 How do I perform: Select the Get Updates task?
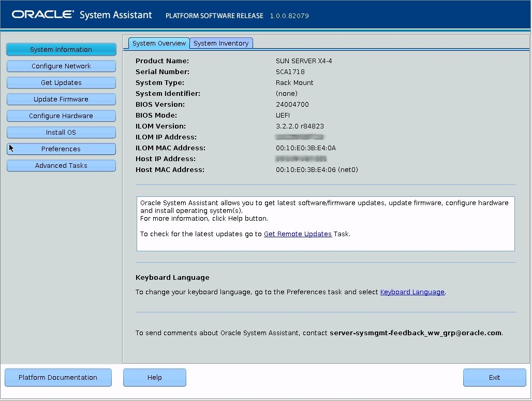[61, 83]
